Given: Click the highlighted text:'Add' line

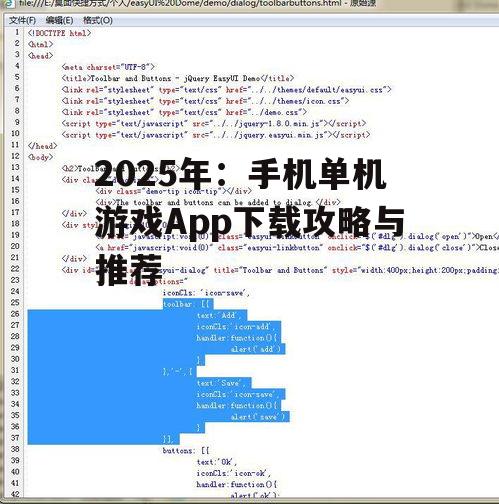Looking at the screenshot, I should point(221,315).
